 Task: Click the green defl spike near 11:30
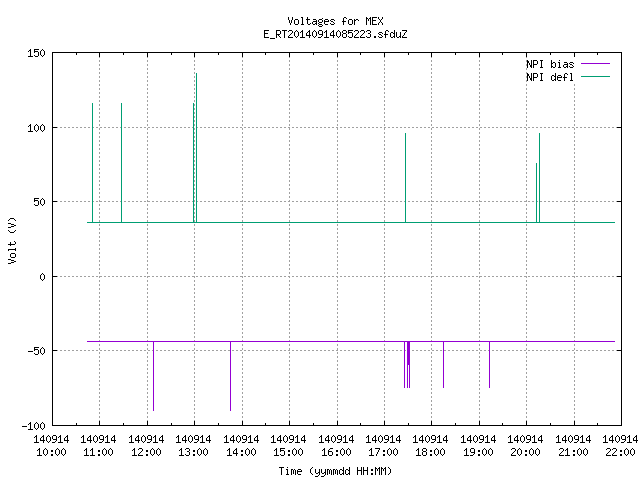tap(121, 163)
